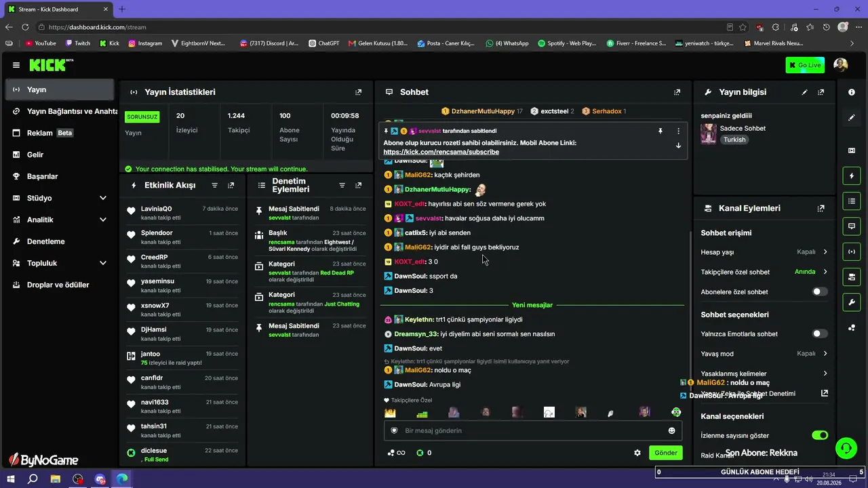This screenshot has width=868, height=488.
Task: Open chat settings gear
Action: pos(637,453)
